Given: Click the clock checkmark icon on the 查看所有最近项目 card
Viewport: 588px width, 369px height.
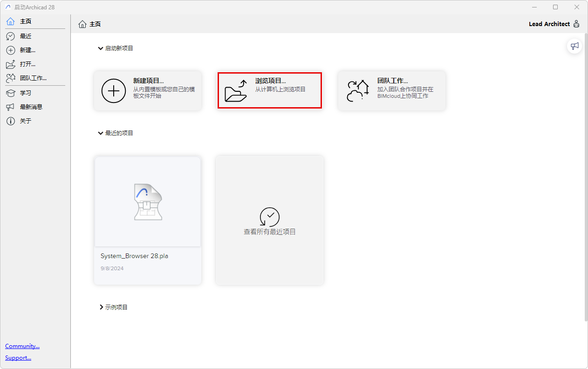Looking at the screenshot, I should pos(270,217).
